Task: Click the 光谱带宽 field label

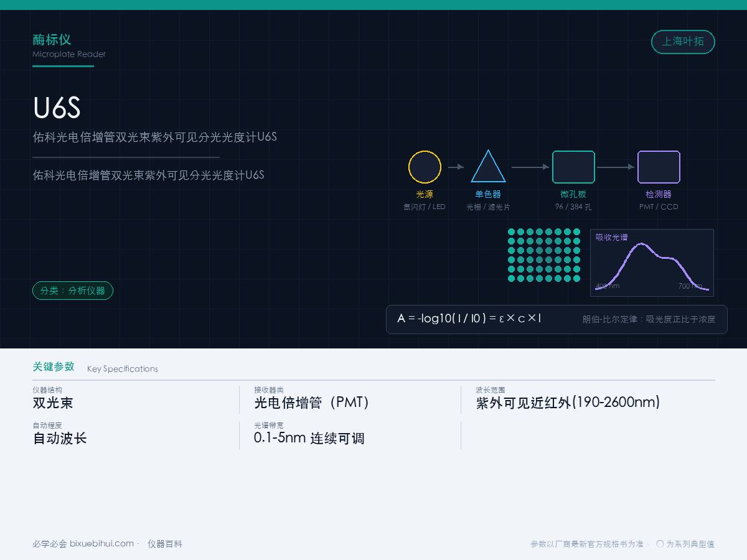Action: click(269, 426)
